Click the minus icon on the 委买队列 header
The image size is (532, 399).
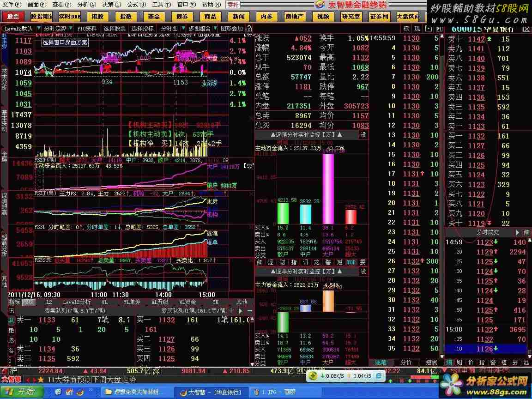[x=250, y=310]
